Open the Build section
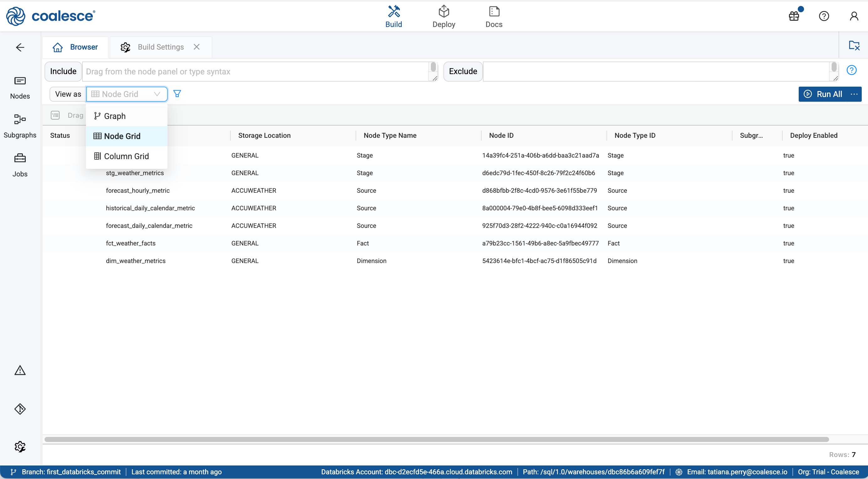Viewport: 868px width, 479px height. coord(394,17)
